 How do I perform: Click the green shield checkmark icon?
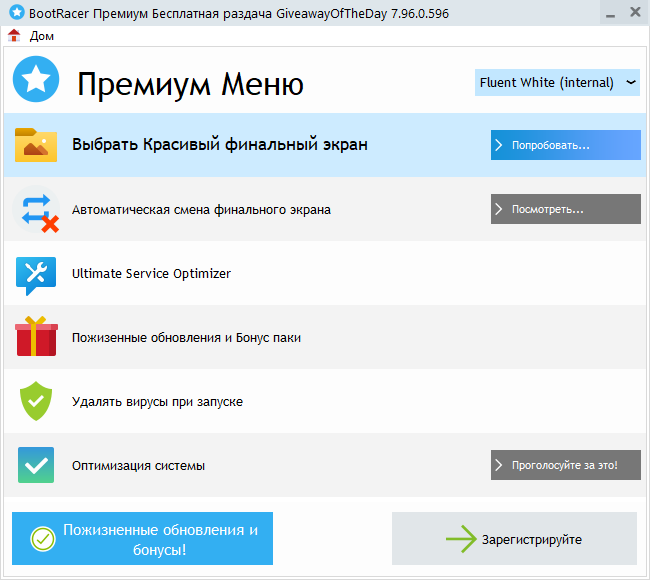pos(36,401)
